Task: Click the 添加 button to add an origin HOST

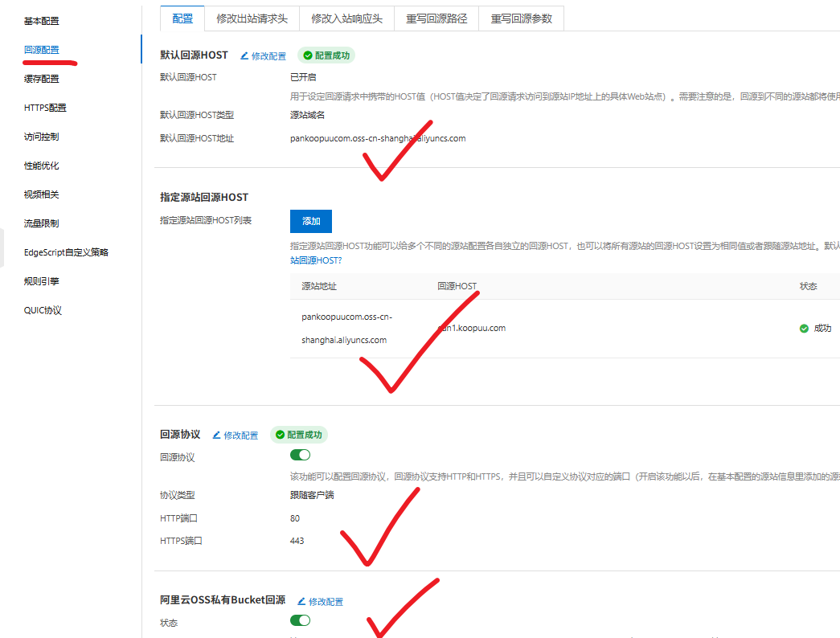Action: coord(310,221)
